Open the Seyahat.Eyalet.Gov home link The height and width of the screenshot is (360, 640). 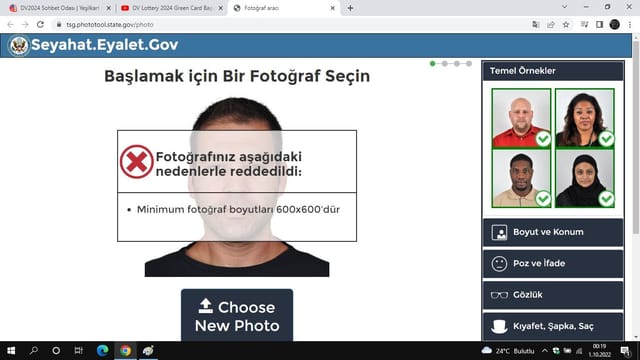click(104, 45)
